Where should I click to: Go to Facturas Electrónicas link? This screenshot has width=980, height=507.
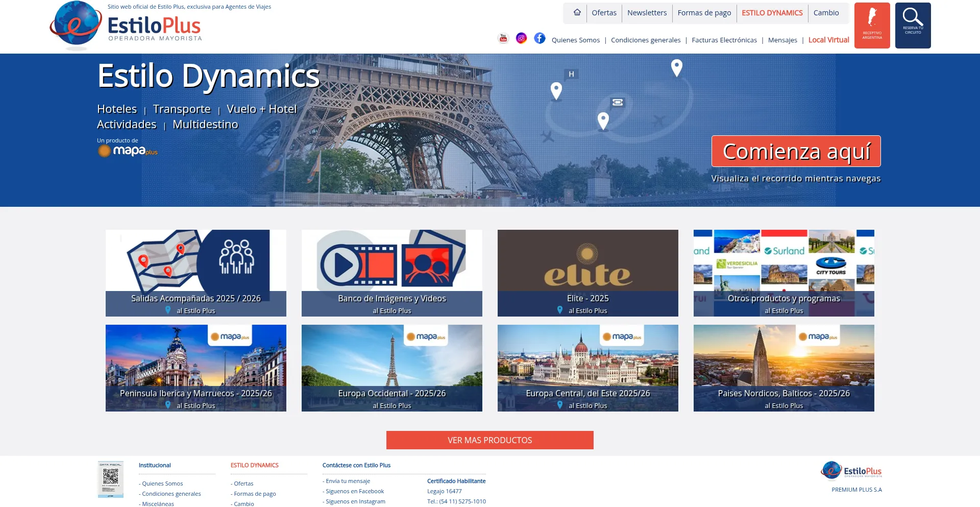[x=724, y=40]
